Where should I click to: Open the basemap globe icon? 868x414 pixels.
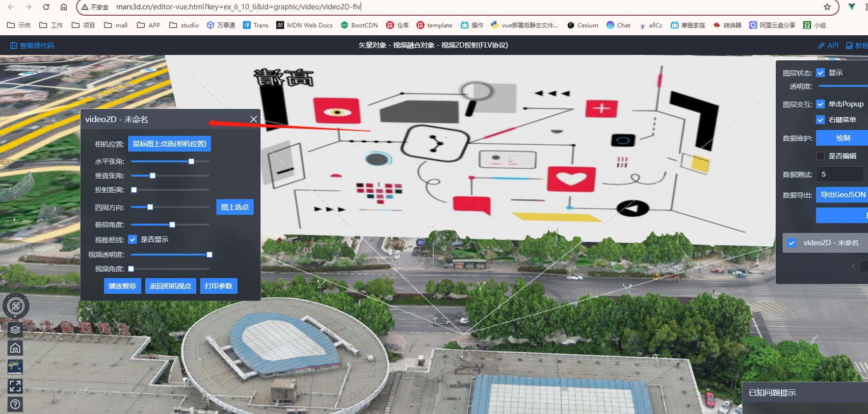[x=15, y=367]
